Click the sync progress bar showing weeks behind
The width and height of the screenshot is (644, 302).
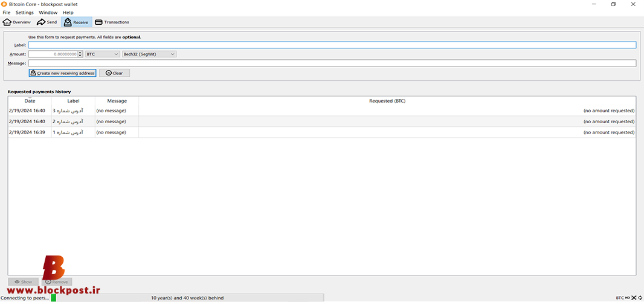click(187, 298)
